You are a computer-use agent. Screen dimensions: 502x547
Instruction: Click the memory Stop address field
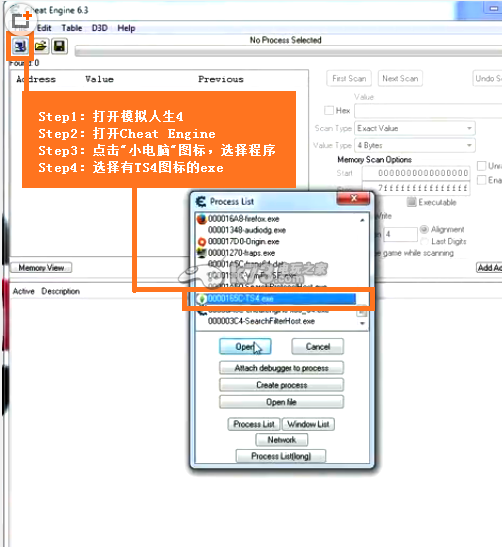pos(416,188)
